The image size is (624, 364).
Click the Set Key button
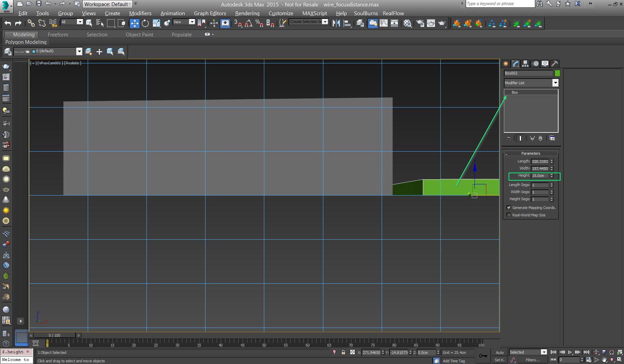pos(499,360)
